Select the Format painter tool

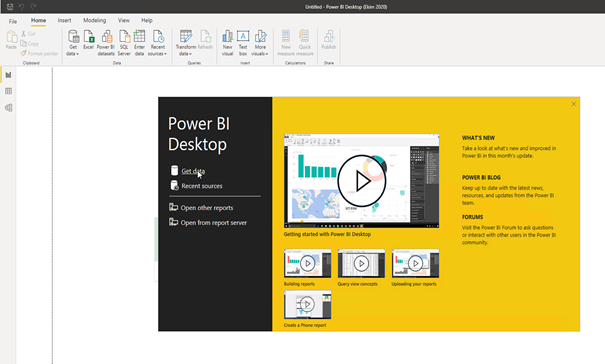pyautogui.click(x=39, y=53)
